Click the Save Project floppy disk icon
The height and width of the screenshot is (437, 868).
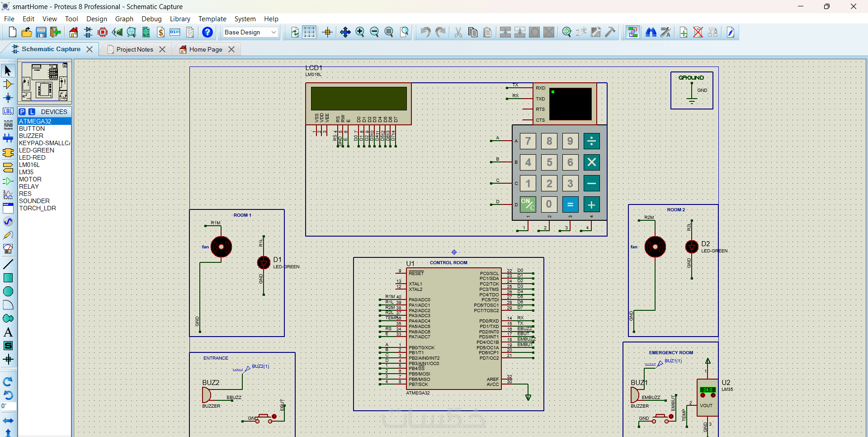point(41,32)
